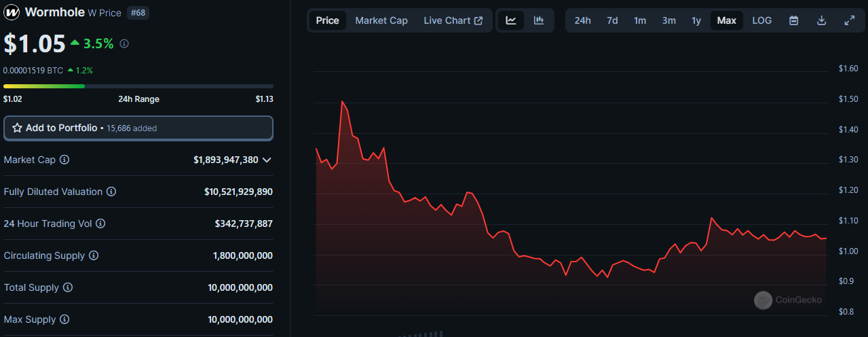The height and width of the screenshot is (337, 868).
Task: Click the price chart peak near $1.50
Action: [342, 101]
